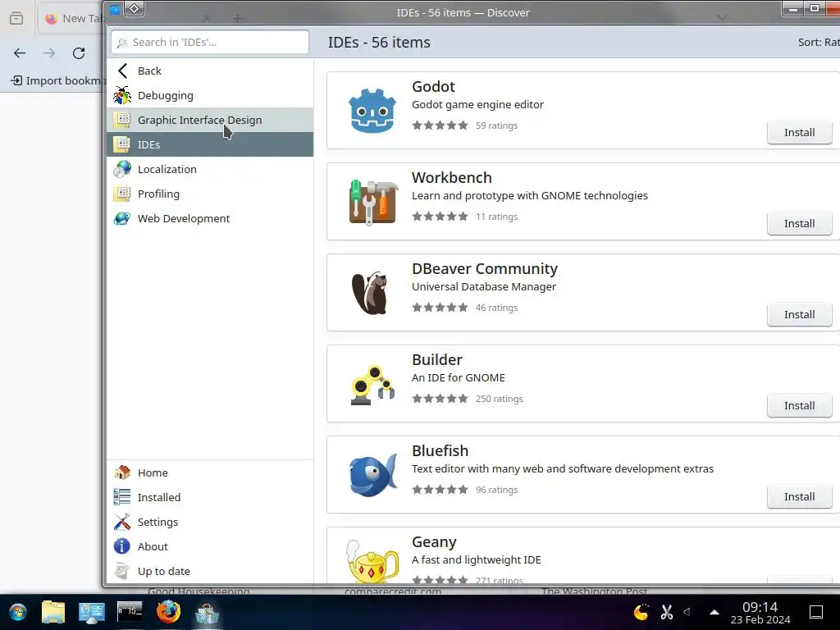Click the Search in IDEs field
The image size is (840, 630).
coord(210,42)
